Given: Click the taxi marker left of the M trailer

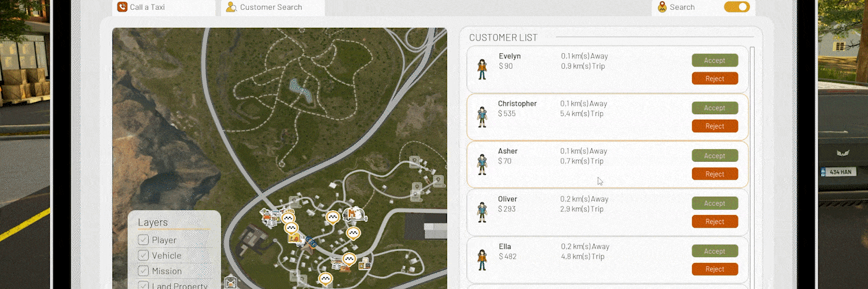Looking at the screenshot, I should 333,217.
